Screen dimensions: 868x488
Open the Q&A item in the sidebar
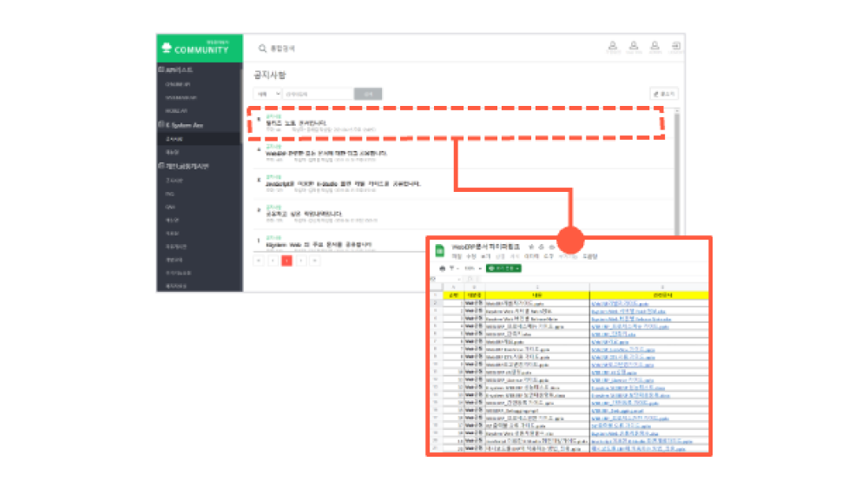[x=170, y=208]
